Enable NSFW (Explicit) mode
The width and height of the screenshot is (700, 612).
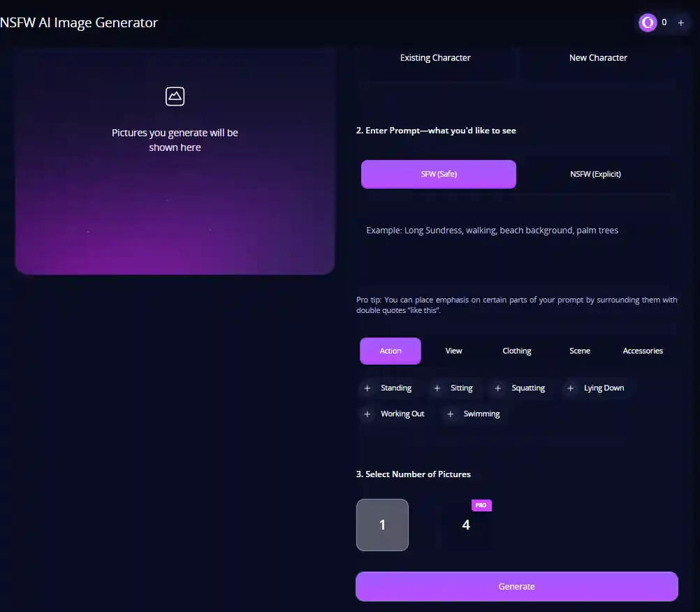click(595, 174)
